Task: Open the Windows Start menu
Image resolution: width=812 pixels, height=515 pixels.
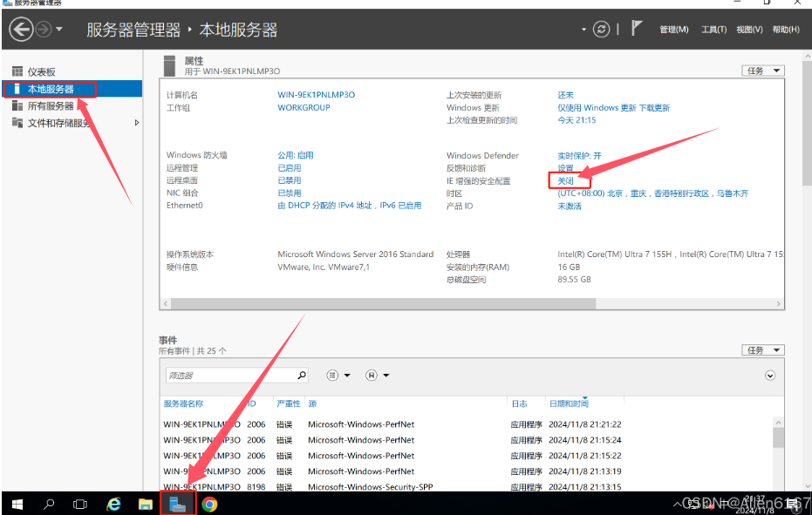Action: click(17, 504)
